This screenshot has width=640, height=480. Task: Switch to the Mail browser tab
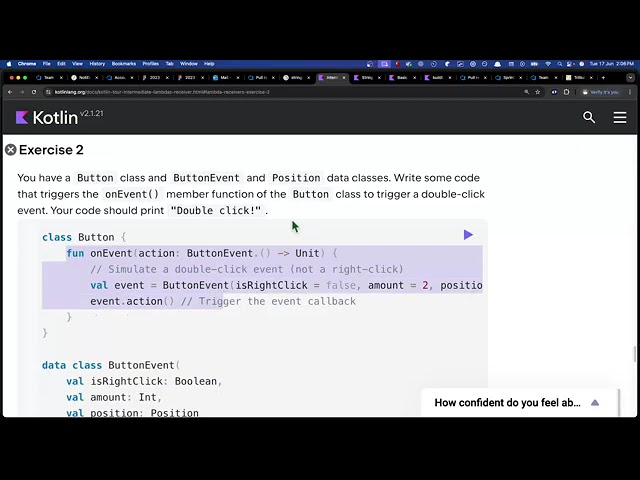[x=225, y=78]
